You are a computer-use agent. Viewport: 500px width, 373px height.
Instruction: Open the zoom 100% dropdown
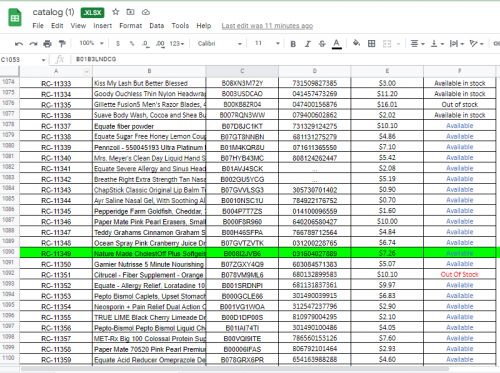[x=91, y=43]
